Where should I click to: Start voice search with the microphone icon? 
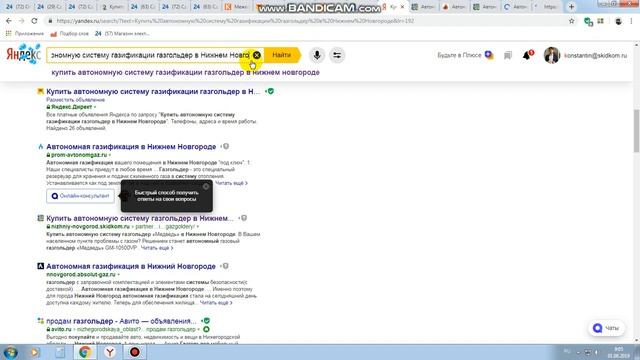pyautogui.click(x=317, y=55)
